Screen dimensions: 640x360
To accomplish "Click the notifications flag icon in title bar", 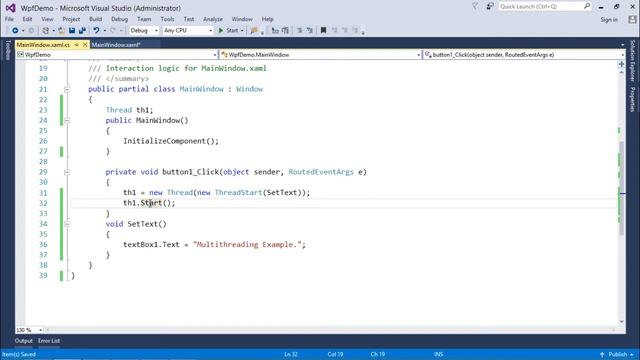I will (x=475, y=7).
